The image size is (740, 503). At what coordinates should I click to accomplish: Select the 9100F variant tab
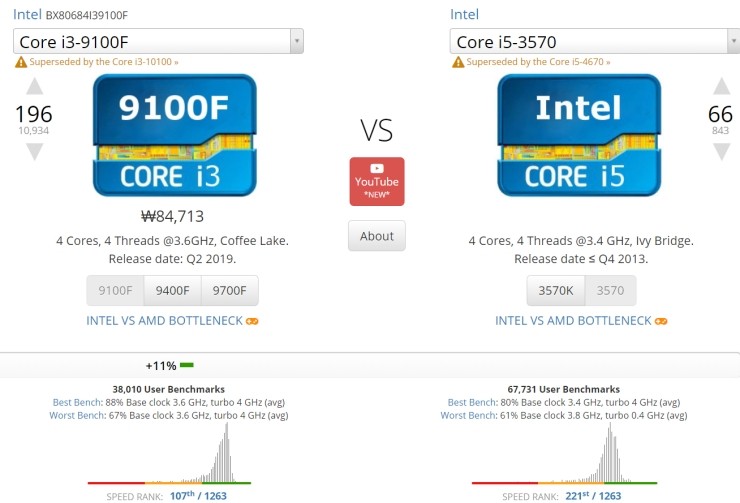115,291
